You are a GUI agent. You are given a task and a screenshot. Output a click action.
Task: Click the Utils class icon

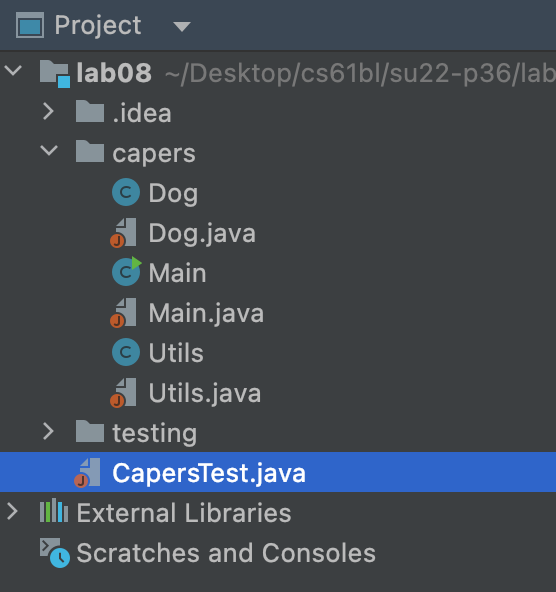pyautogui.click(x=126, y=352)
